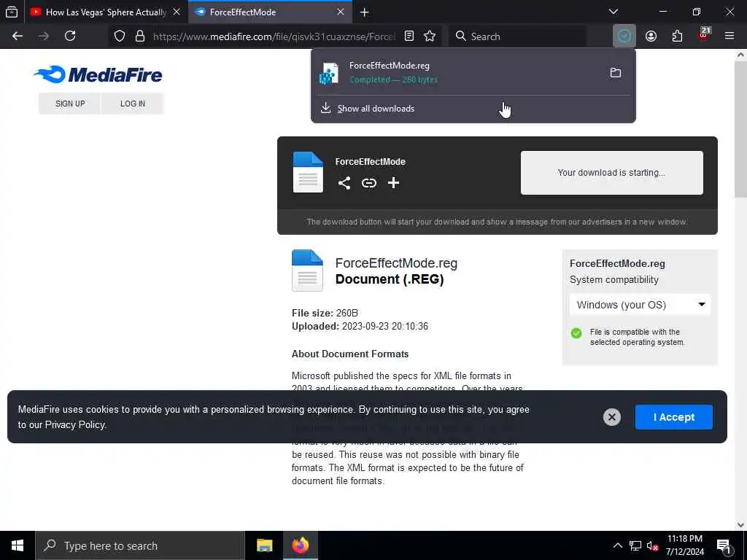Open the Windows (your OS) dropdown
The image size is (747, 560).
click(640, 305)
